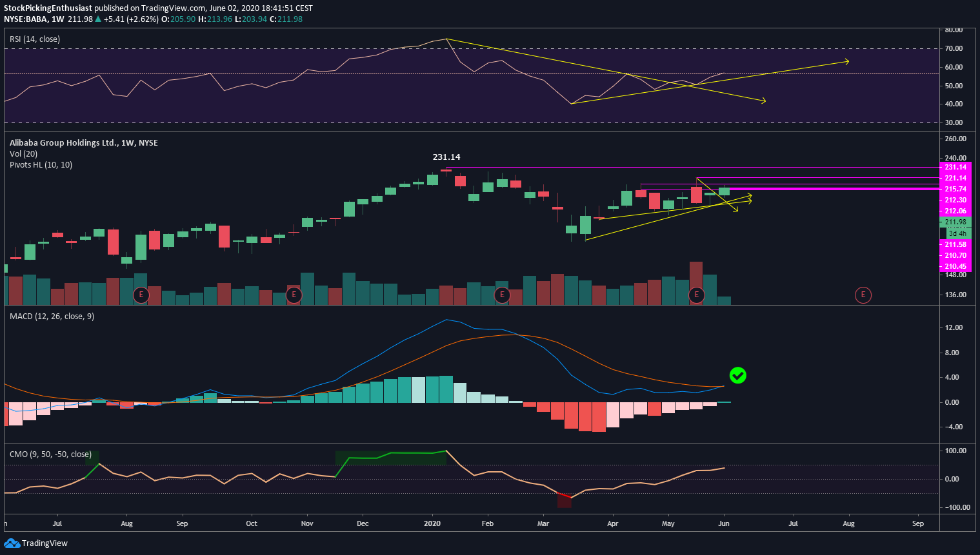Select the Apr label on the time axis
The image size is (980, 555).
613,523
